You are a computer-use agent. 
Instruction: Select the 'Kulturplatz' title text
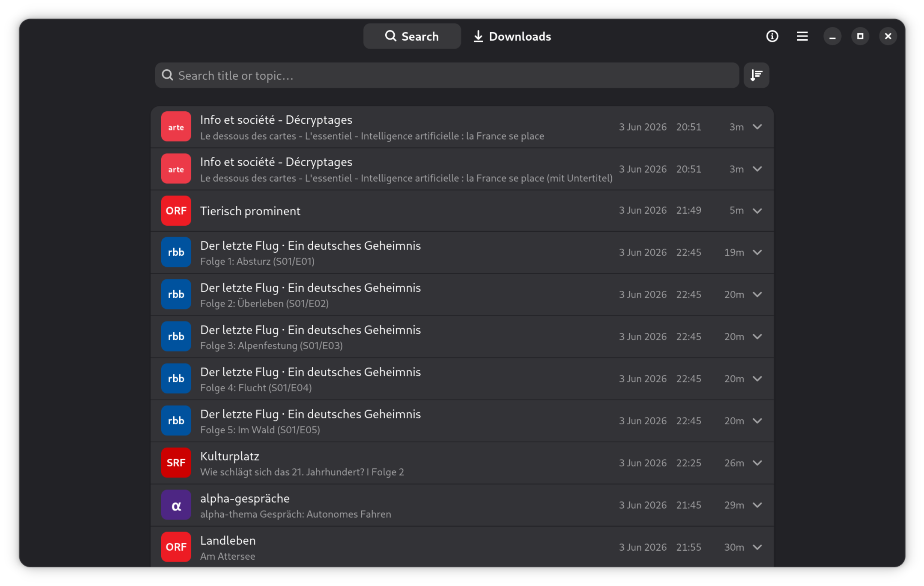(230, 456)
